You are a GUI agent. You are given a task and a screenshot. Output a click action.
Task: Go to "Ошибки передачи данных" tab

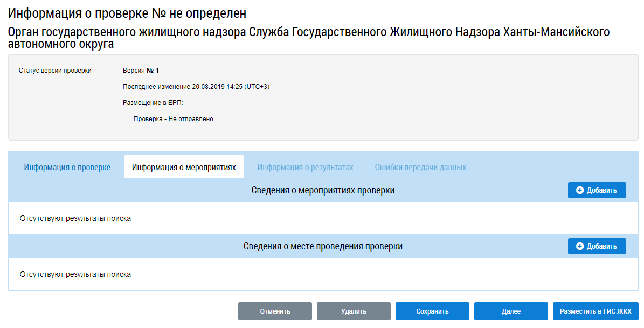click(420, 168)
